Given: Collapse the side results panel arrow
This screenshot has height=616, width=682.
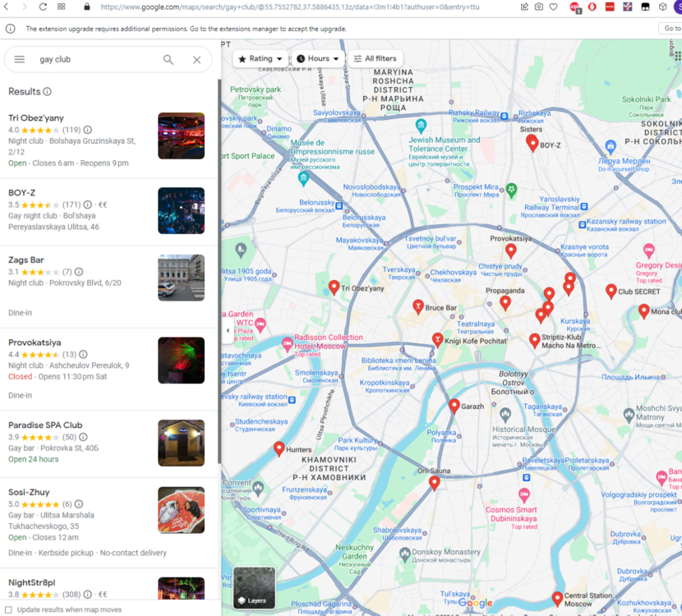Looking at the screenshot, I should point(228,330).
